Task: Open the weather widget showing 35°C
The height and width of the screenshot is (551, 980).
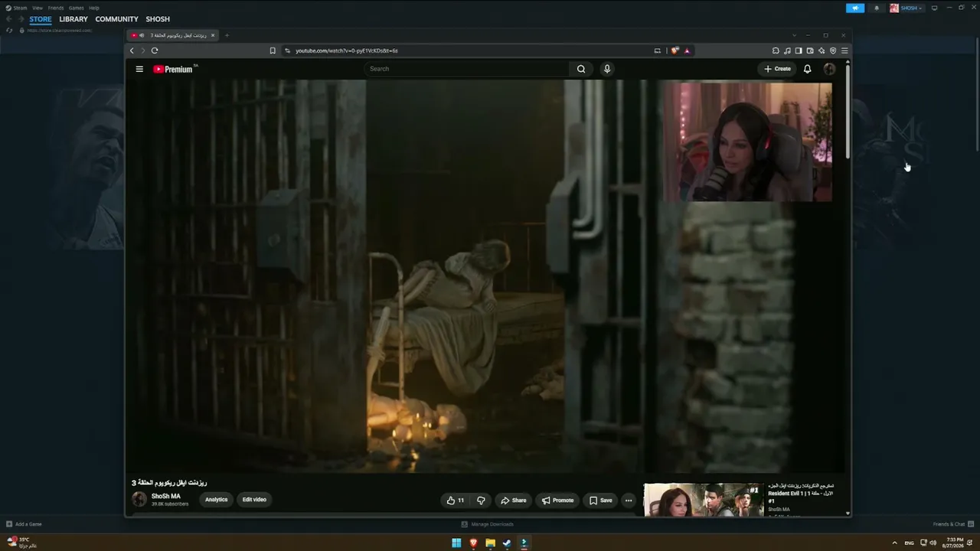Action: (21, 543)
